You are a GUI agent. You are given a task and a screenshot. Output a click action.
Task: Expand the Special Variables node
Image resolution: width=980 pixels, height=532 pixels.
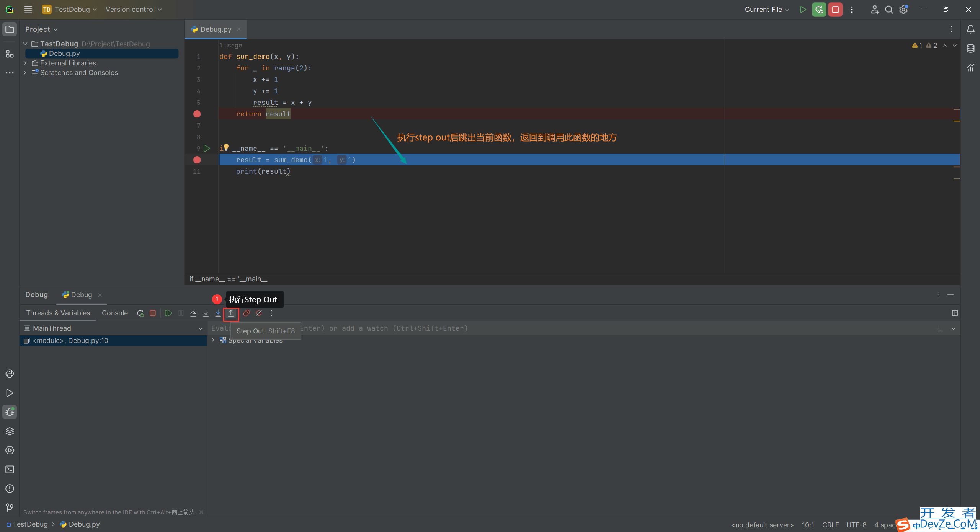(213, 340)
